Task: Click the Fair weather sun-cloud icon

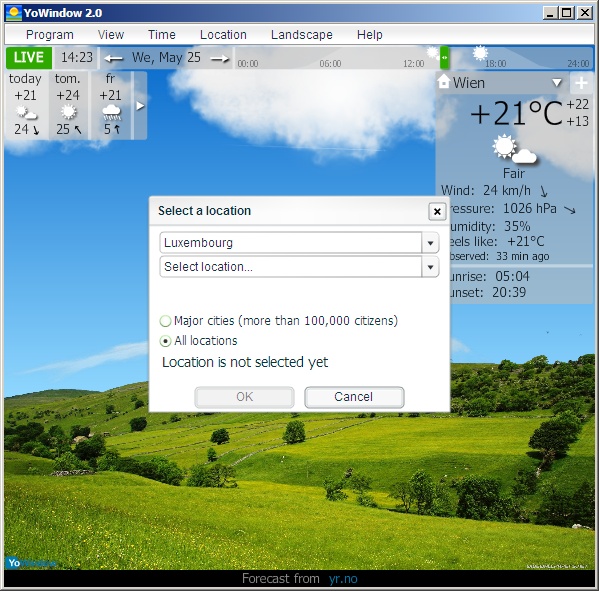Action: [514, 149]
